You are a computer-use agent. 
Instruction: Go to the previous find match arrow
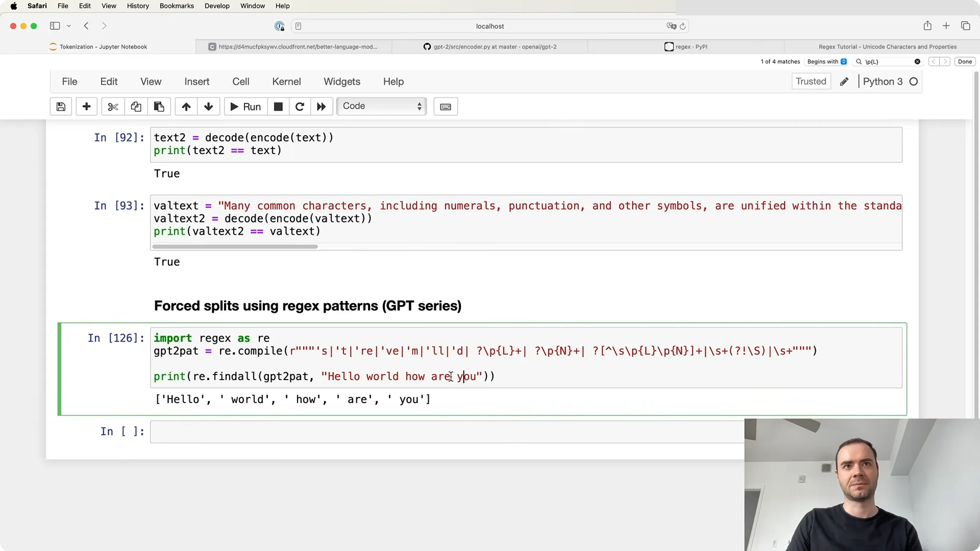(934, 62)
